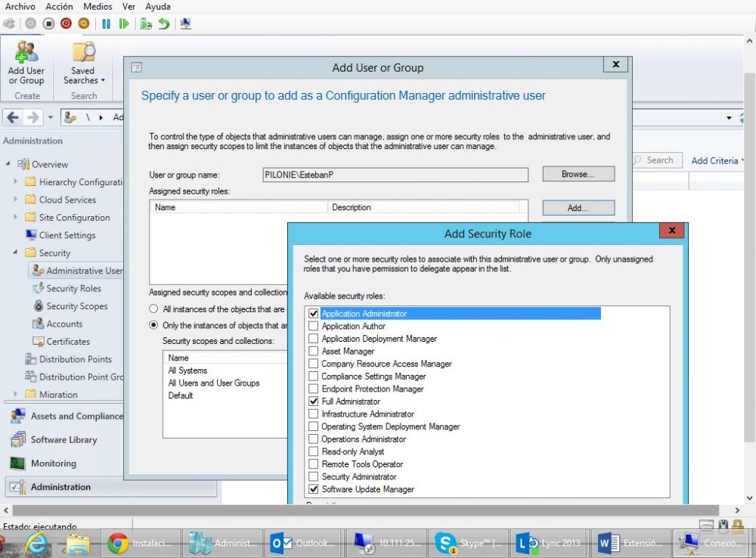Click the dialog icon left of the Add User or Group title

(x=136, y=67)
